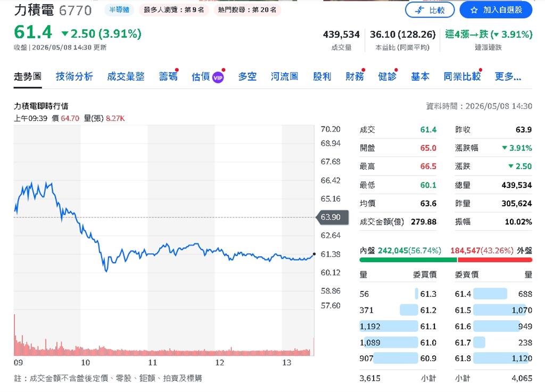Click the compare arrows icon in 比較

point(419,11)
